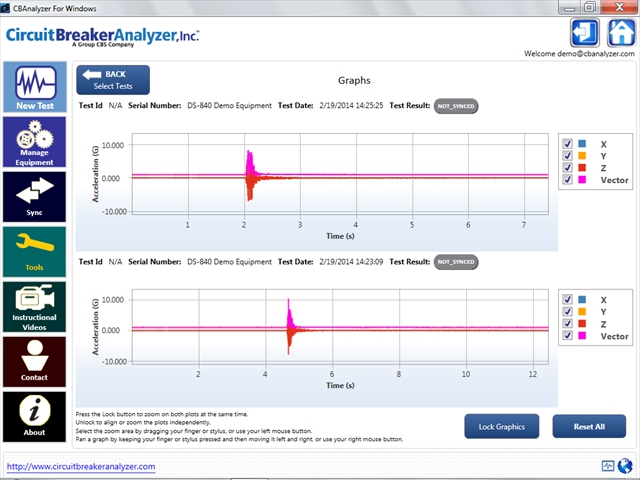
Task: Click the spike in bottom acceleration graph
Action: pos(289,327)
